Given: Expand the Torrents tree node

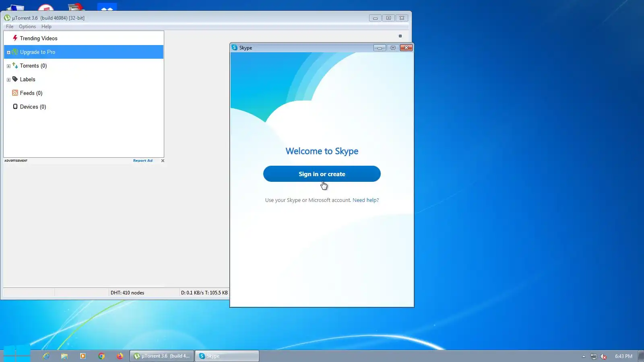Looking at the screenshot, I should coord(8,66).
